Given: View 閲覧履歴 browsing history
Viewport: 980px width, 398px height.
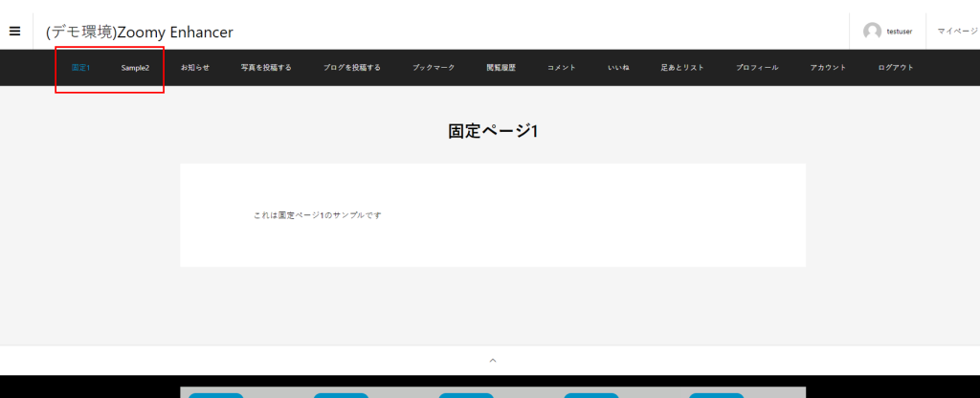Looking at the screenshot, I should point(501,68).
